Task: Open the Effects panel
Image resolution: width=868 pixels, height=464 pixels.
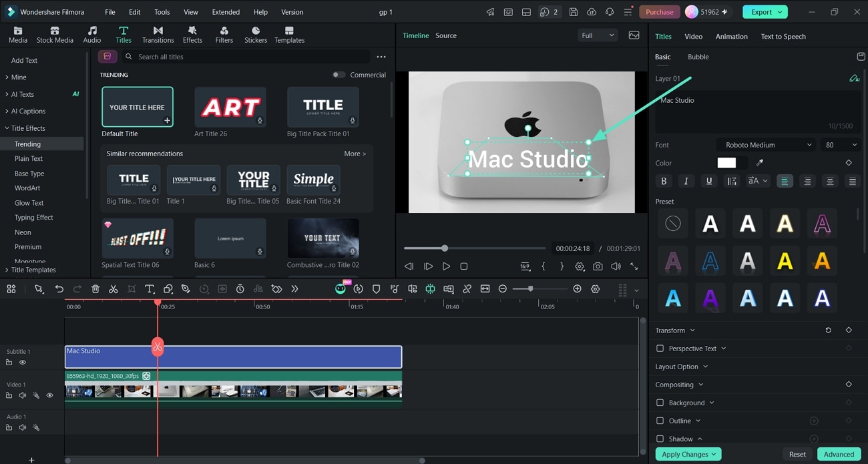Action: [x=192, y=35]
